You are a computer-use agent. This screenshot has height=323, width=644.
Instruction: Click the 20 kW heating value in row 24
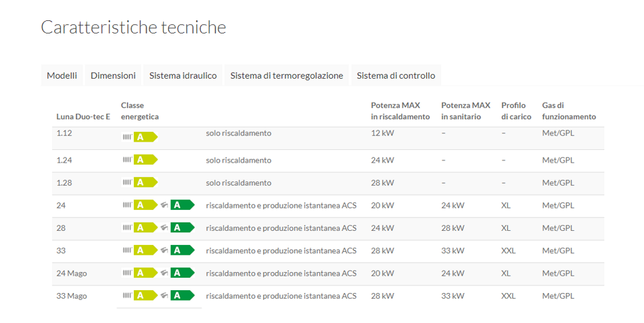(x=382, y=205)
